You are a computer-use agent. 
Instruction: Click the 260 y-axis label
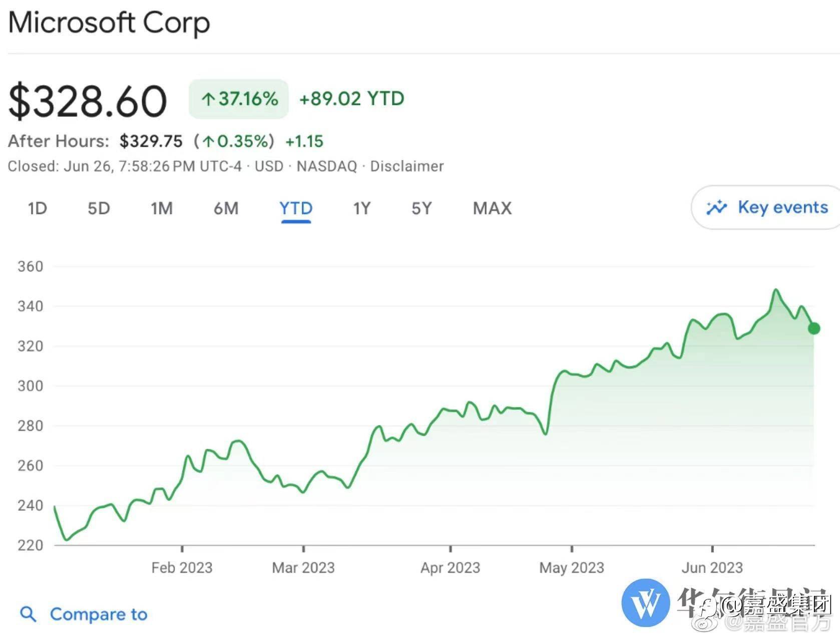tap(31, 465)
